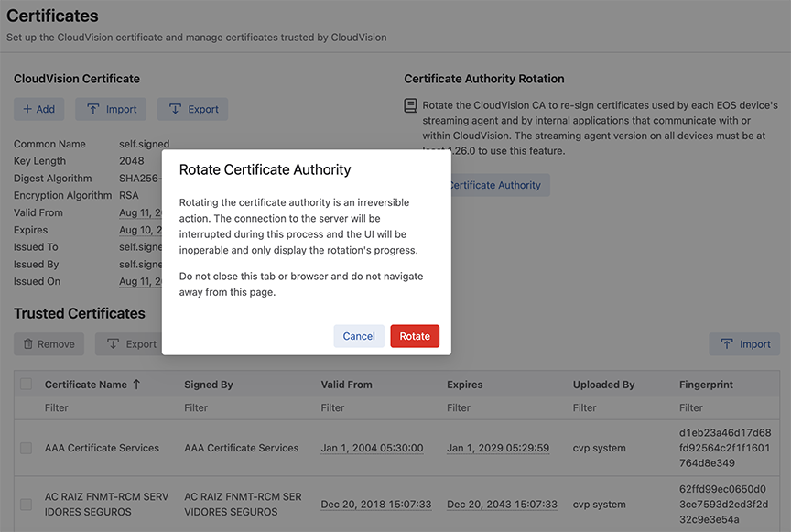Focus the Uploaded By filter field

coord(621,407)
